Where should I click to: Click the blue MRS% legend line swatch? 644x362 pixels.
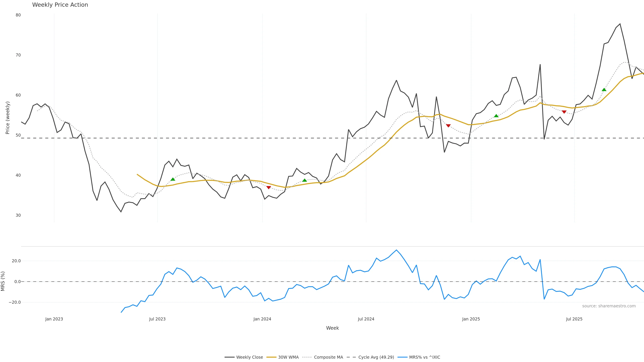click(402, 357)
